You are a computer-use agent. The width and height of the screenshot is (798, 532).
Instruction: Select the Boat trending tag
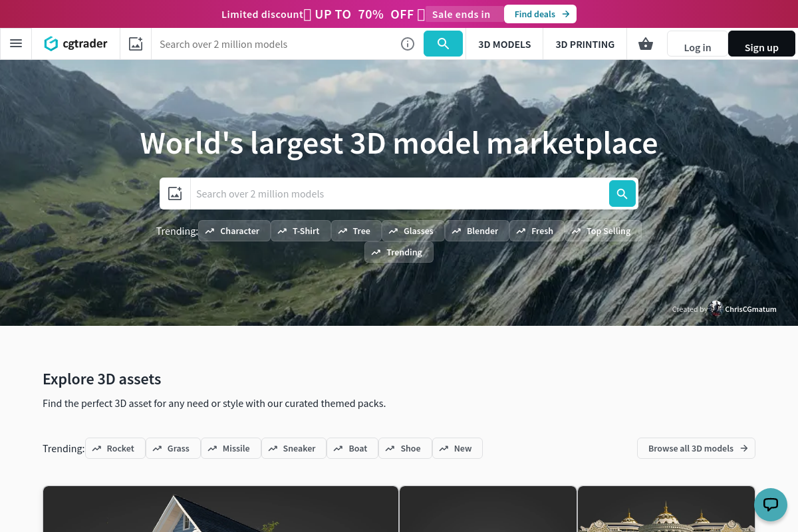[352, 448]
